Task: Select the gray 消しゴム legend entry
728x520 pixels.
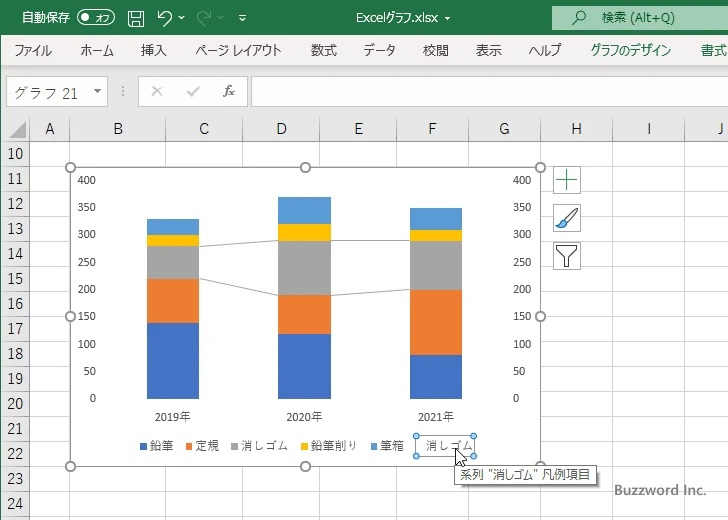Action: pyautogui.click(x=259, y=446)
